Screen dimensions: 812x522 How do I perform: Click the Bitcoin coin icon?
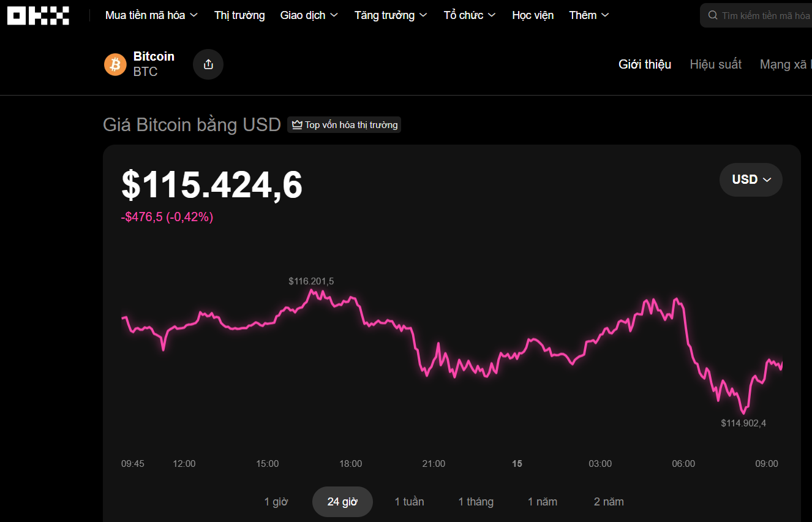pyautogui.click(x=115, y=64)
